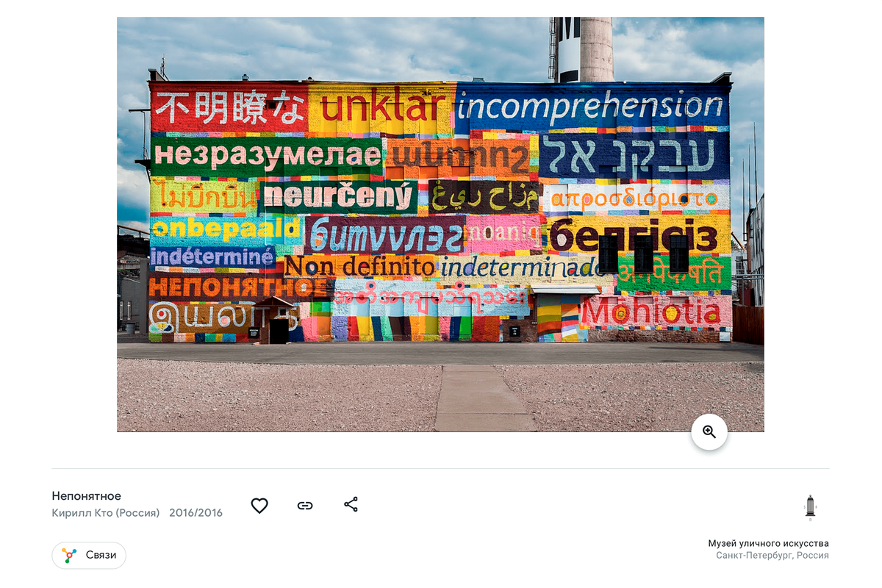
Task: Click the museum logo icon above museum name
Action: 810,507
